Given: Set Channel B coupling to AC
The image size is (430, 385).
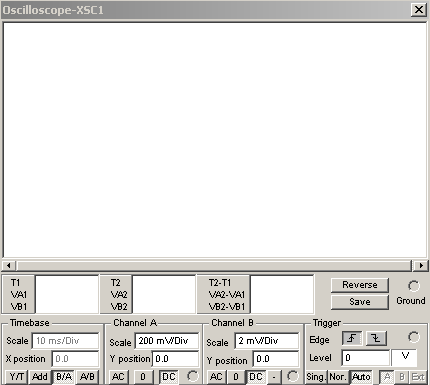Looking at the screenshot, I should pos(216,377).
